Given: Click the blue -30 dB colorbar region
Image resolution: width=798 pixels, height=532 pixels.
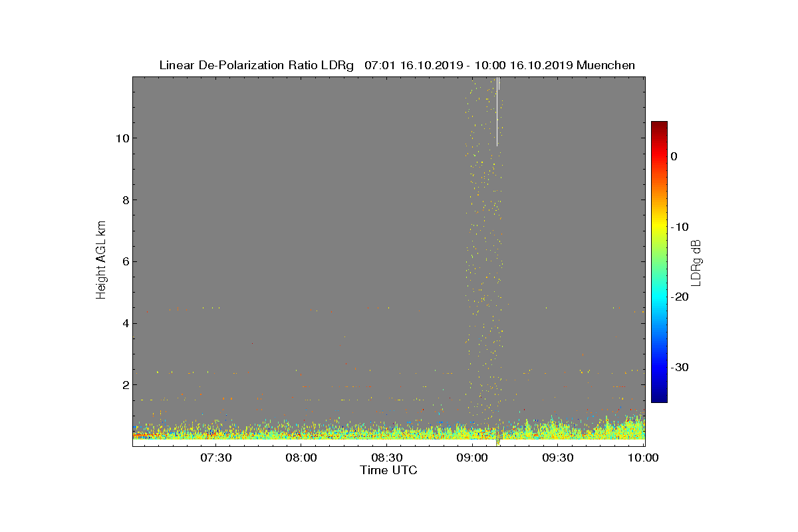Looking at the screenshot, I should (x=659, y=367).
